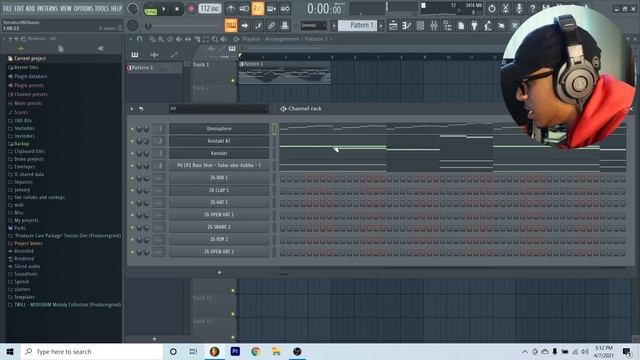Open the TOOLS menu
Viewport: 640px width, 360px height.
pyautogui.click(x=102, y=8)
